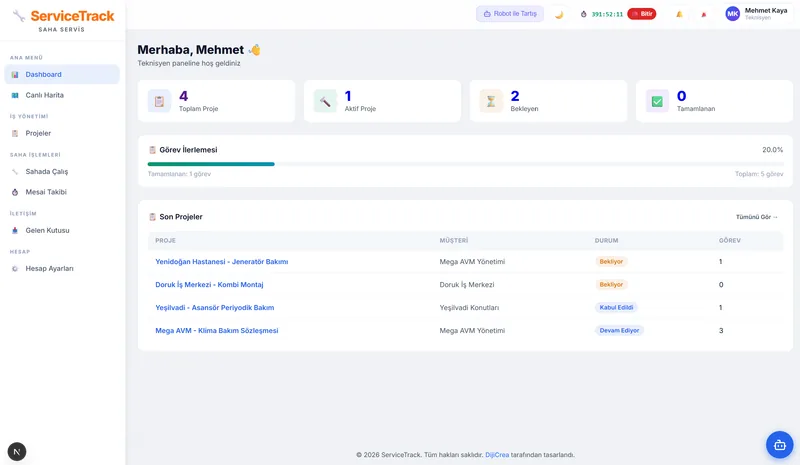Go to Projeler in sidebar
The image size is (800, 465).
point(62,133)
